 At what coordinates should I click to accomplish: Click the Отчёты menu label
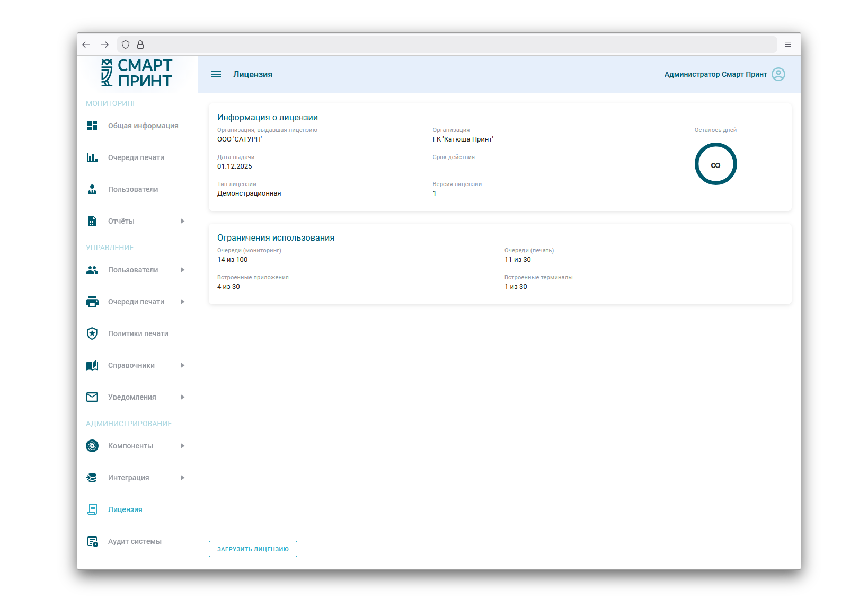pos(121,221)
